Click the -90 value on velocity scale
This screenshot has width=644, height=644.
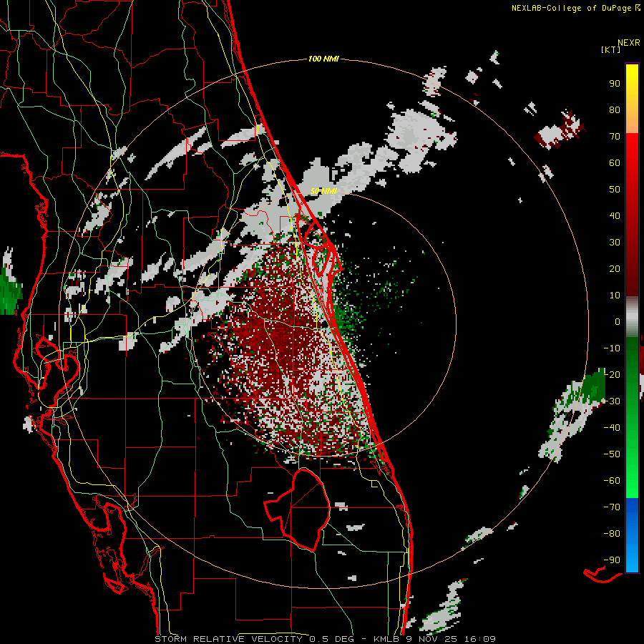pyautogui.click(x=612, y=560)
